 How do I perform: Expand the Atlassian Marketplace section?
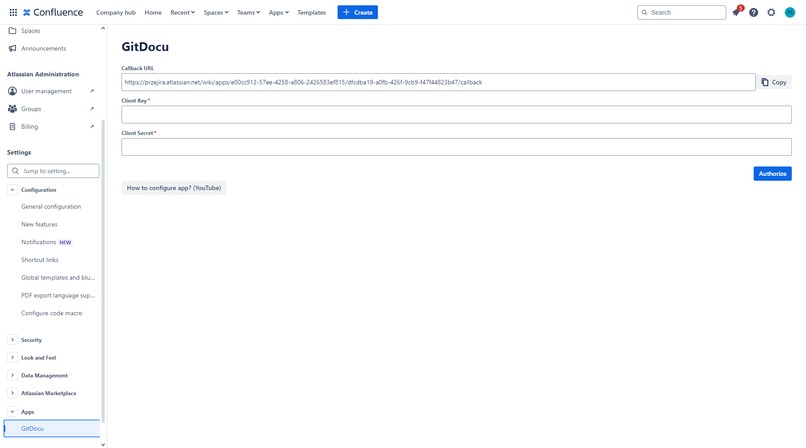tap(12, 393)
